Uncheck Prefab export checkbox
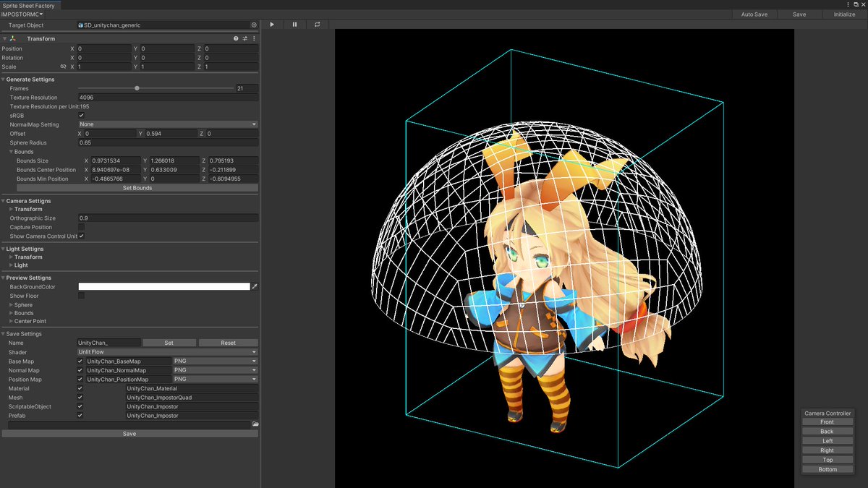868x488 pixels. tap(80, 416)
